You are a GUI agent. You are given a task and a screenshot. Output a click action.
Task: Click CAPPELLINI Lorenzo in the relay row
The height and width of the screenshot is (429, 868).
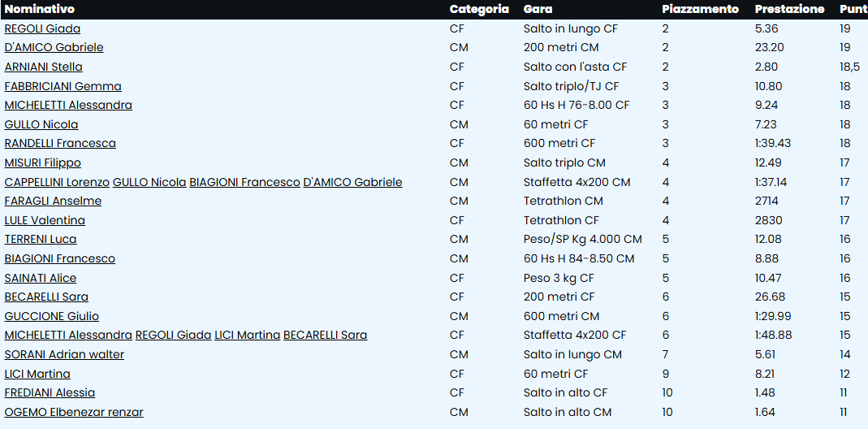(57, 182)
